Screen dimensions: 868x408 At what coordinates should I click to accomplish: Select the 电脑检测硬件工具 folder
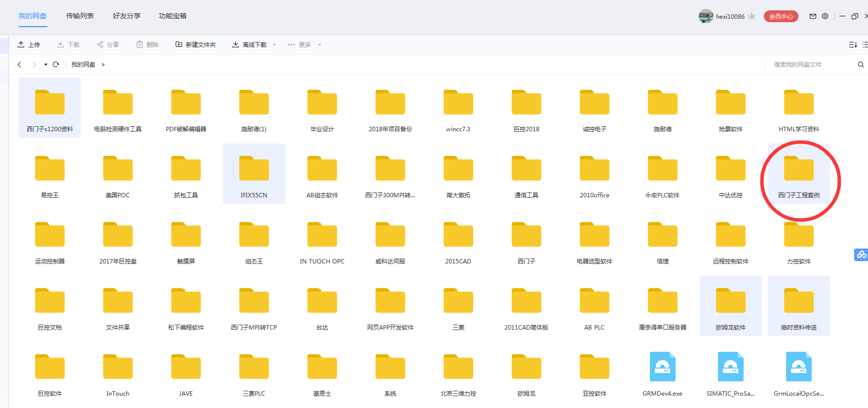[x=118, y=108]
